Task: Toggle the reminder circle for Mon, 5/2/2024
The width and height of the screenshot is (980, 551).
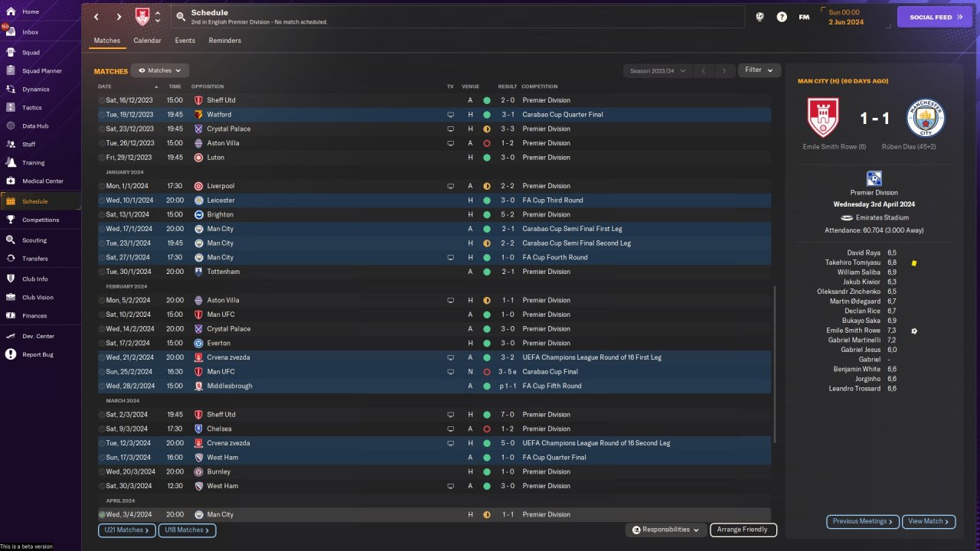Action: pos(102,301)
